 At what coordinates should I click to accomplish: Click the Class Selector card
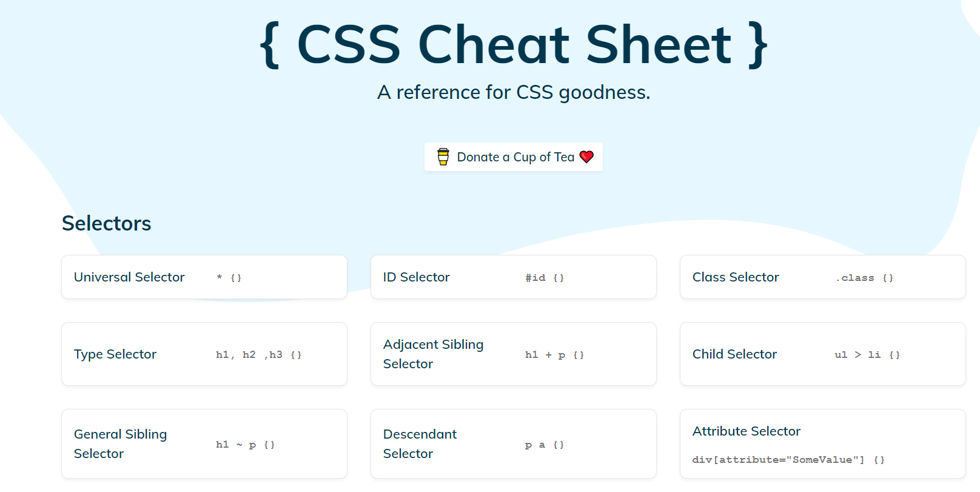point(823,277)
